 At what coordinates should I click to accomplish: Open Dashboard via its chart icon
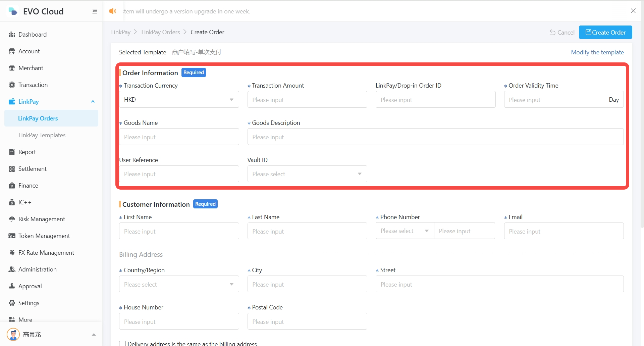[12, 35]
